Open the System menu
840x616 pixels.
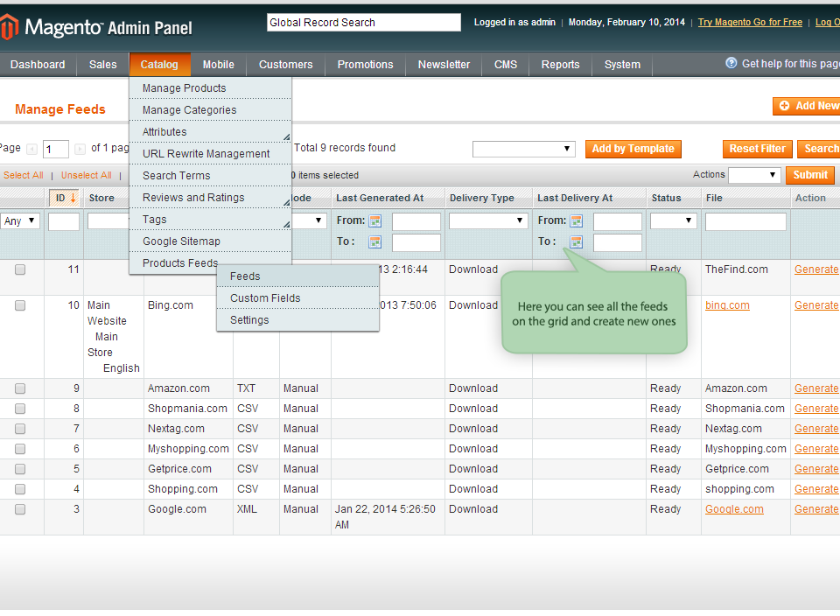(x=622, y=64)
